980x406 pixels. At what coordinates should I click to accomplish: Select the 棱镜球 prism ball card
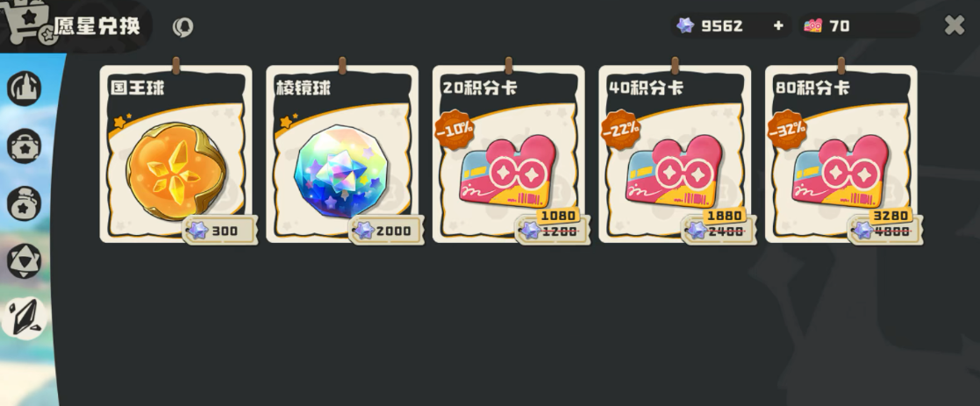tap(342, 153)
